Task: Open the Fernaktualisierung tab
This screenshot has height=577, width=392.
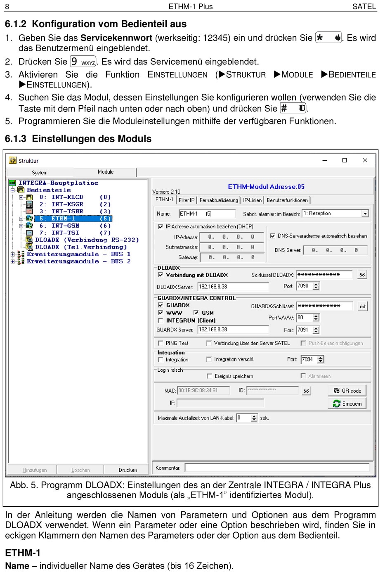Action: pyautogui.click(x=219, y=200)
